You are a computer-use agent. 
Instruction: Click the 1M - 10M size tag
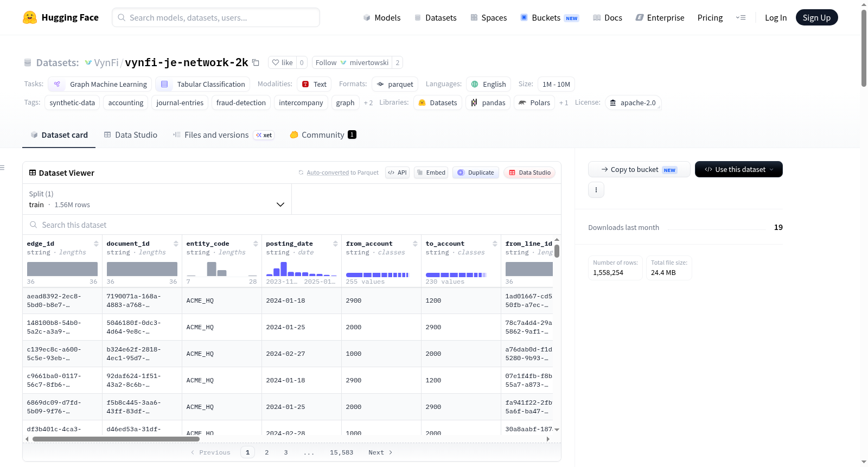point(556,84)
